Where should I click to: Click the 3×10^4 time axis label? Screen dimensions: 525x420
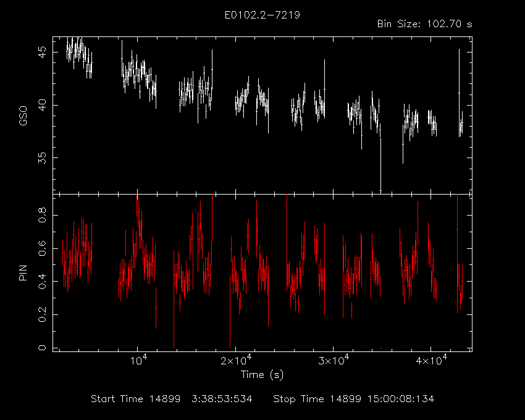334,360
